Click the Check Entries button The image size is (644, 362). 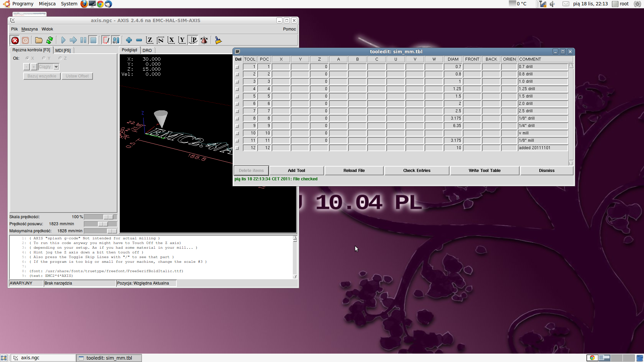[417, 171]
